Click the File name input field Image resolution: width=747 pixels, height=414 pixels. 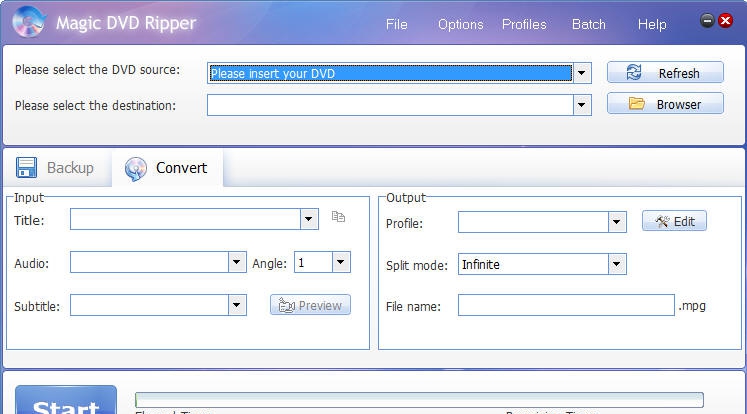click(566, 305)
